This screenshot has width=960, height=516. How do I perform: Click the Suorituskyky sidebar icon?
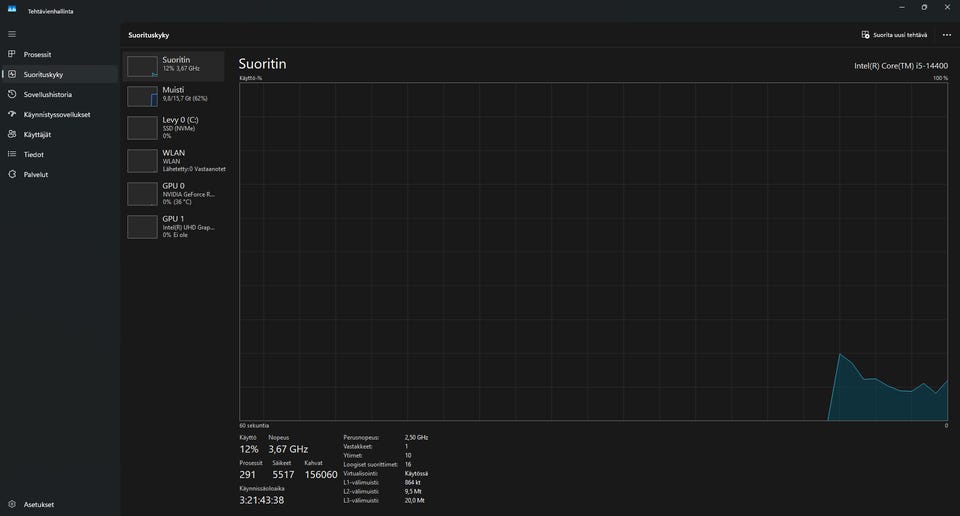12,74
